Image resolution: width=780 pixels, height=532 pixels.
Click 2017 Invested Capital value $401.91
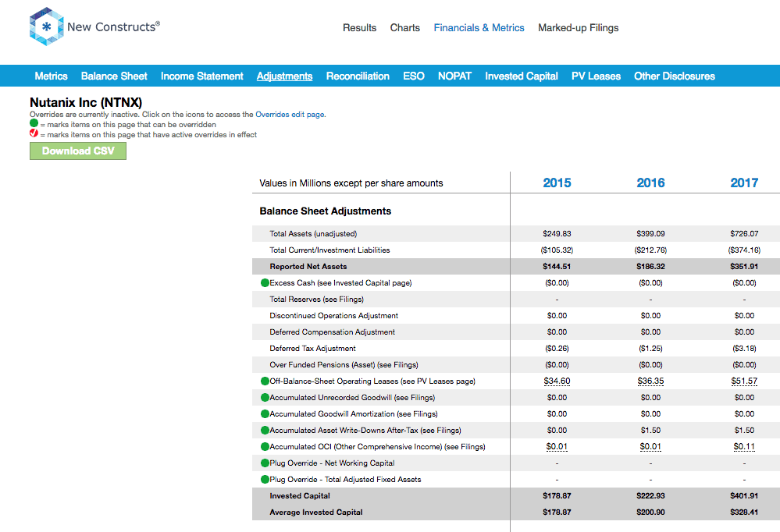744,496
